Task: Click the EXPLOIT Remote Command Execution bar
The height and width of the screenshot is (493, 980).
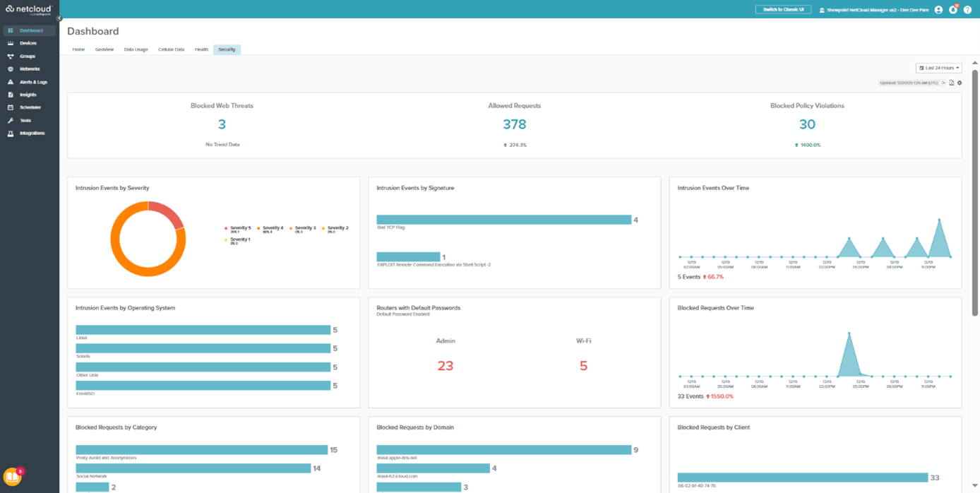Action: (408, 257)
